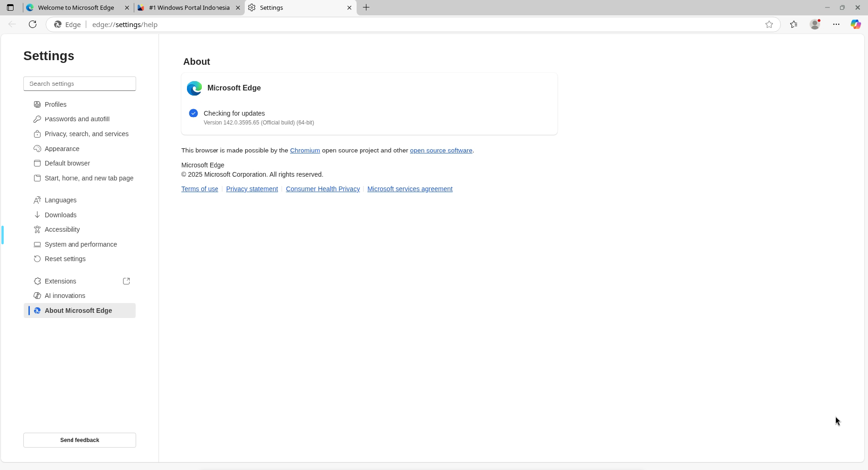The width and height of the screenshot is (868, 470).
Task: Expand the Edge site information badge
Action: [67, 24]
